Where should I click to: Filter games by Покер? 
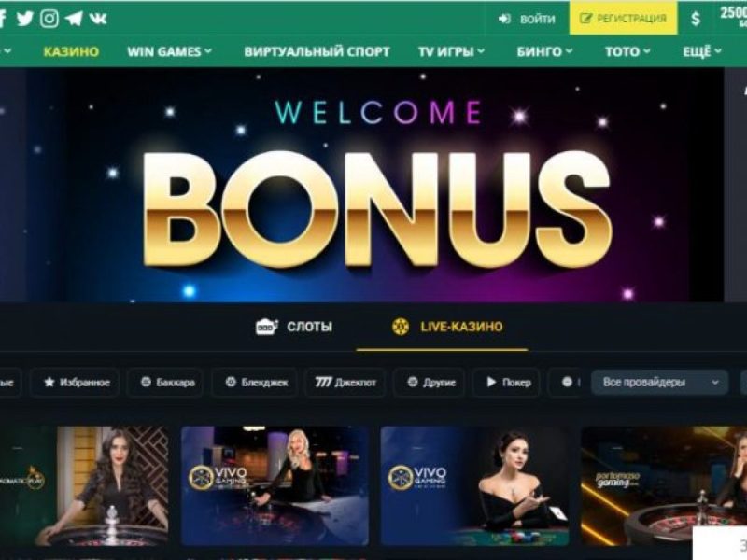(x=508, y=383)
